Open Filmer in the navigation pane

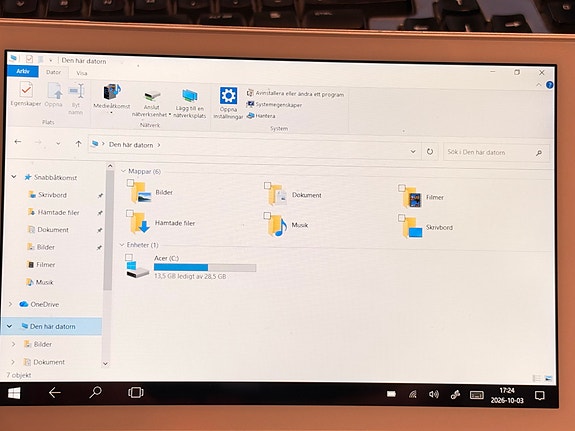pyautogui.click(x=45, y=264)
